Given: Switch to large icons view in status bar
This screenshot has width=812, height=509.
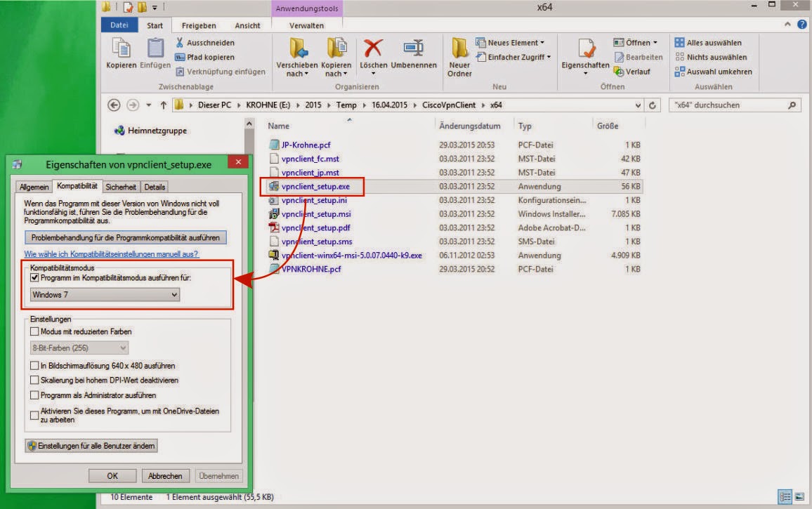Looking at the screenshot, I should click(x=799, y=496).
